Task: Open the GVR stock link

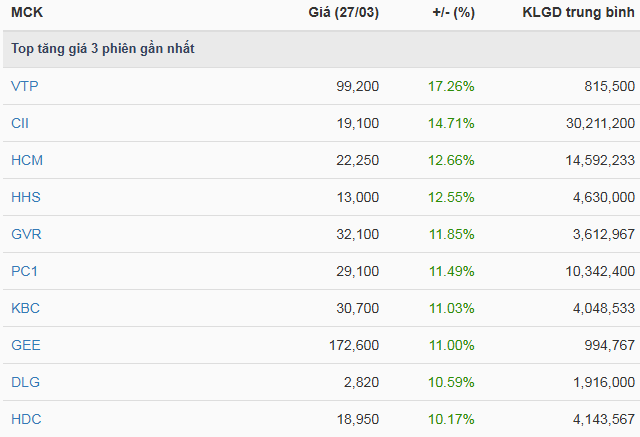Action: pyautogui.click(x=26, y=234)
